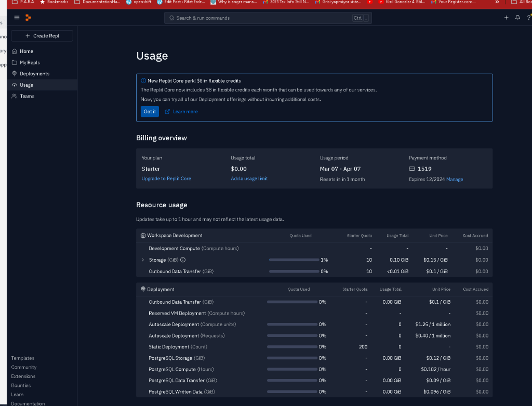Open Community link in sidebar
The image size is (532, 406).
pyautogui.click(x=24, y=367)
